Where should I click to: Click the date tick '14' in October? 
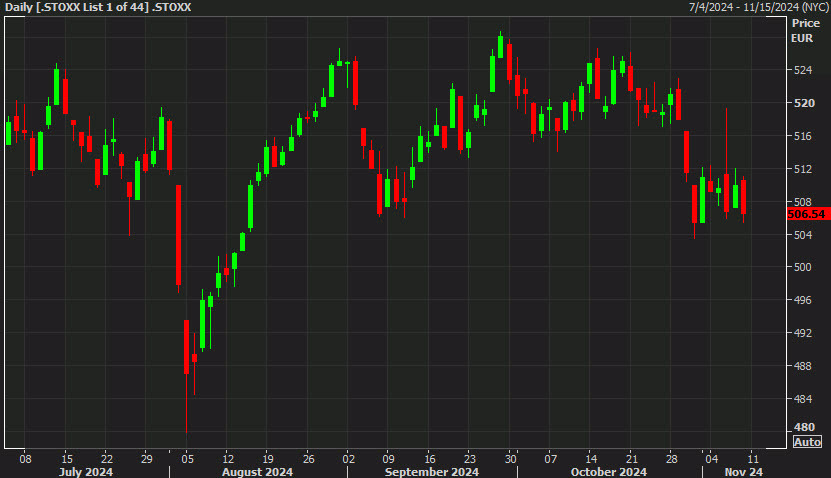click(x=591, y=459)
